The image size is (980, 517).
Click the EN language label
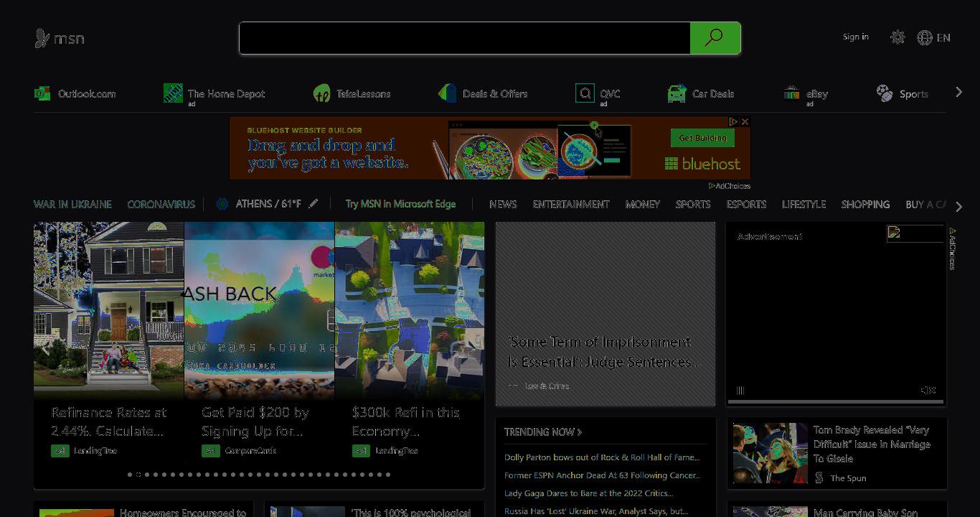(x=943, y=38)
